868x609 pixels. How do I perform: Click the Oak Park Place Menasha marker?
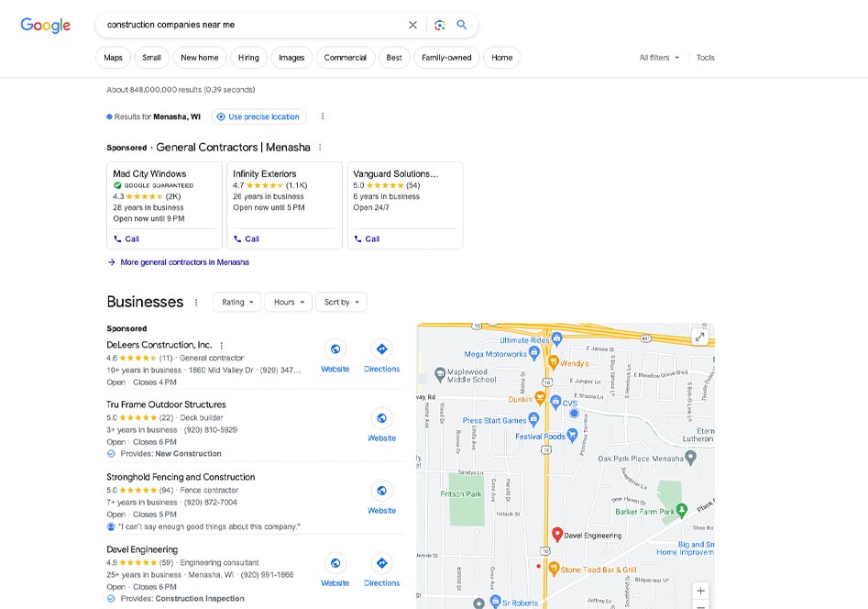(690, 458)
